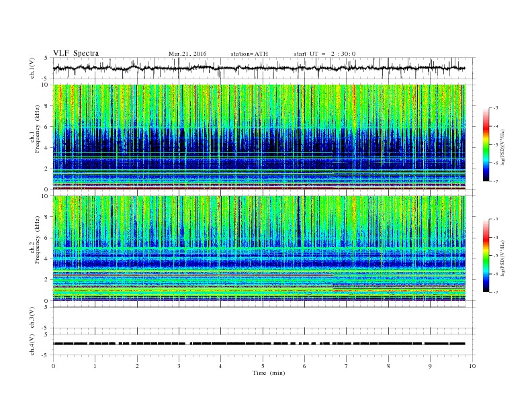Image resolution: width=532 pixels, height=411 pixels.
Task: Click the "-3" label on ch.1 color bar
Action: click(495, 108)
